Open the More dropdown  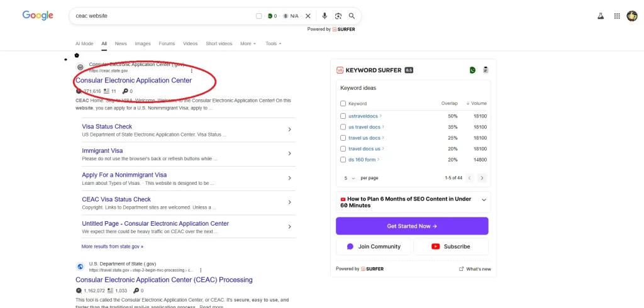point(248,43)
